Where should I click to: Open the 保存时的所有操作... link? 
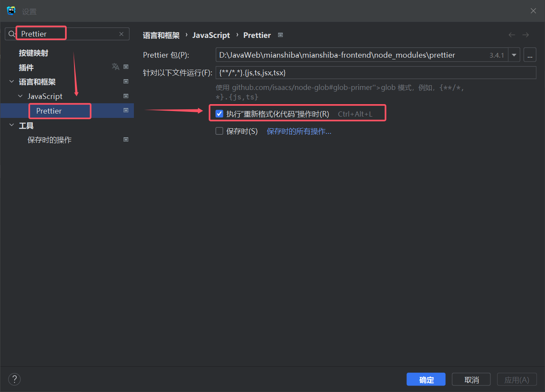pyautogui.click(x=299, y=131)
